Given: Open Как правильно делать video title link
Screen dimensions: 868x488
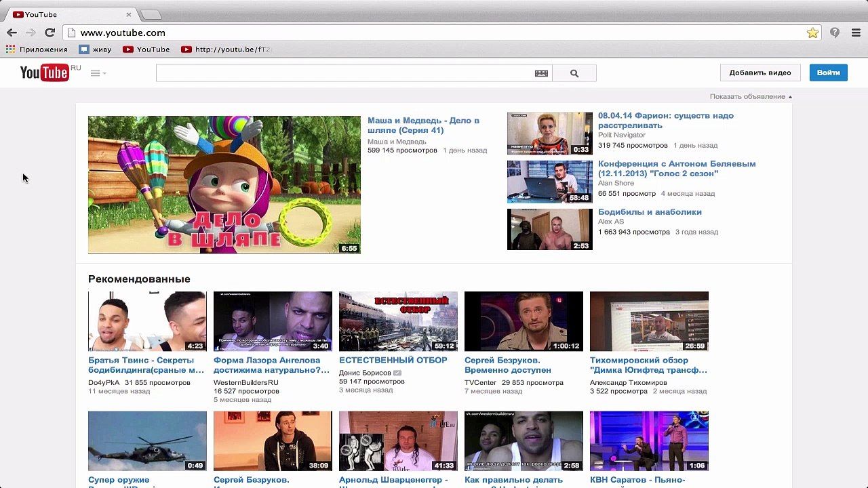Looking at the screenshot, I should 514,481.
